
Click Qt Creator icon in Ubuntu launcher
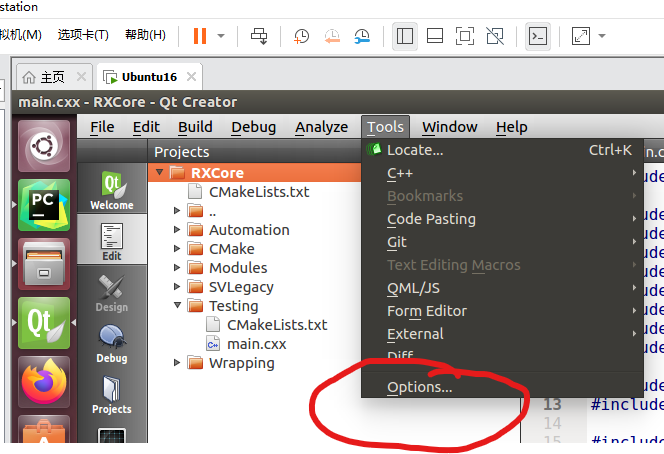44,323
